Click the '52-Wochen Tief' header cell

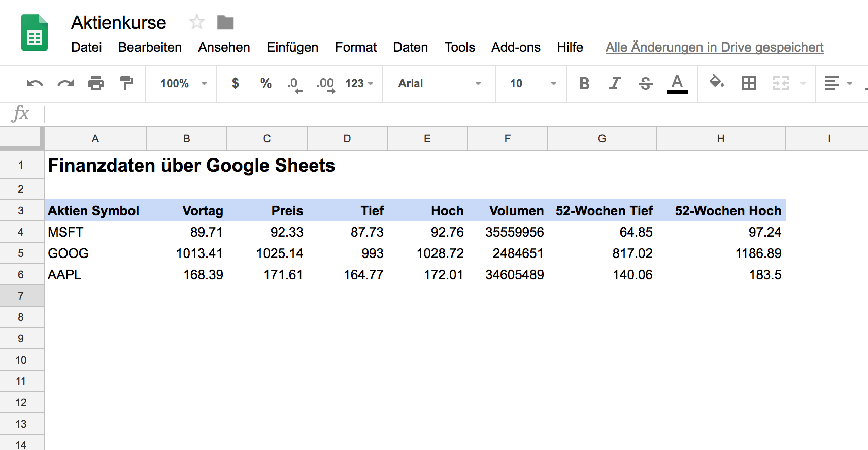pos(602,210)
